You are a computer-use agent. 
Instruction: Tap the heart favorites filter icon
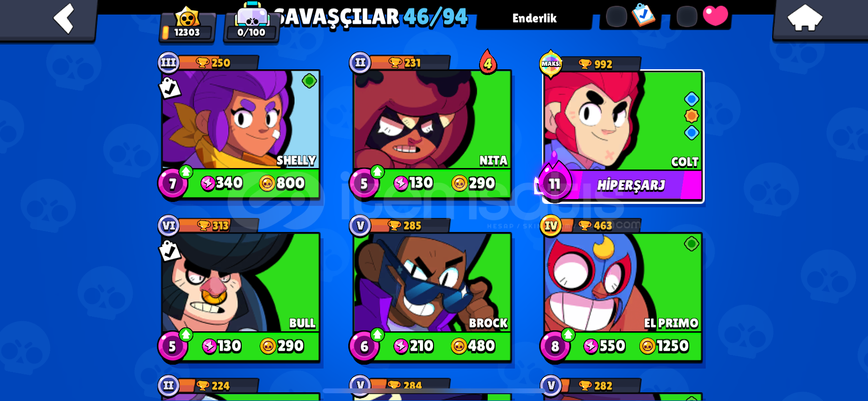click(715, 15)
